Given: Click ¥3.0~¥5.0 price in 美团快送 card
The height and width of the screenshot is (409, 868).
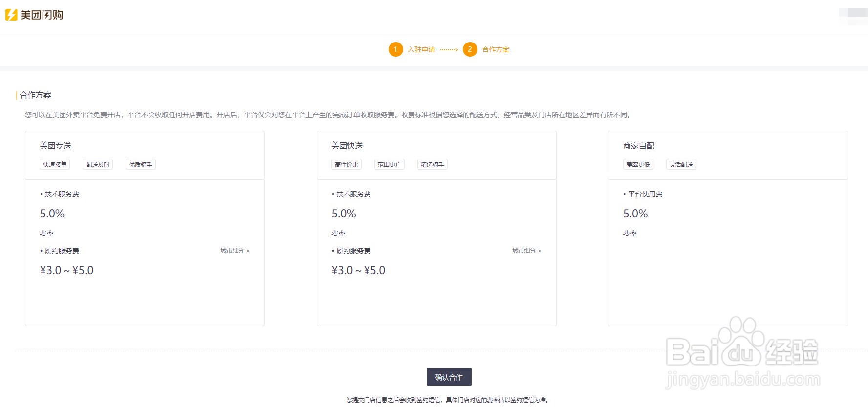Looking at the screenshot, I should [359, 270].
